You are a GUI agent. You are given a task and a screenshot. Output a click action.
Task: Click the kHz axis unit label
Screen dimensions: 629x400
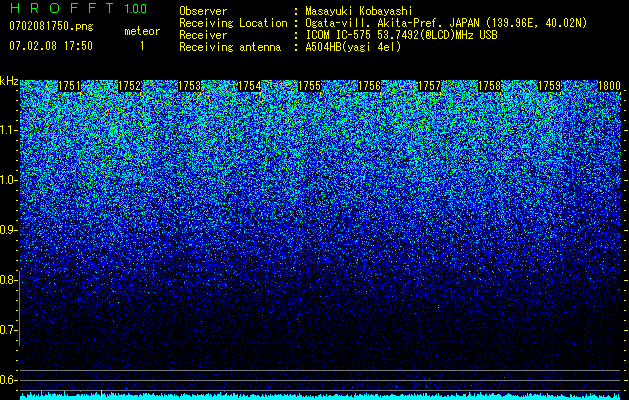tap(9, 81)
